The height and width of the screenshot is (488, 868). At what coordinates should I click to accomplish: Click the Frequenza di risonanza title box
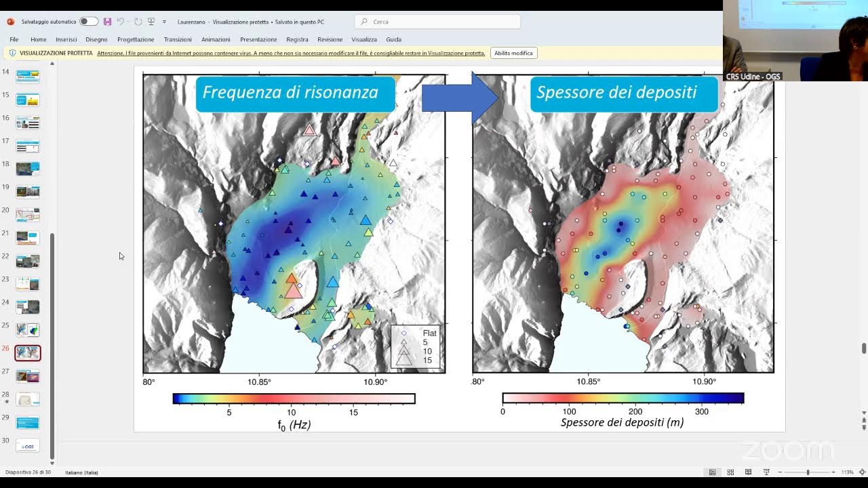click(x=295, y=94)
